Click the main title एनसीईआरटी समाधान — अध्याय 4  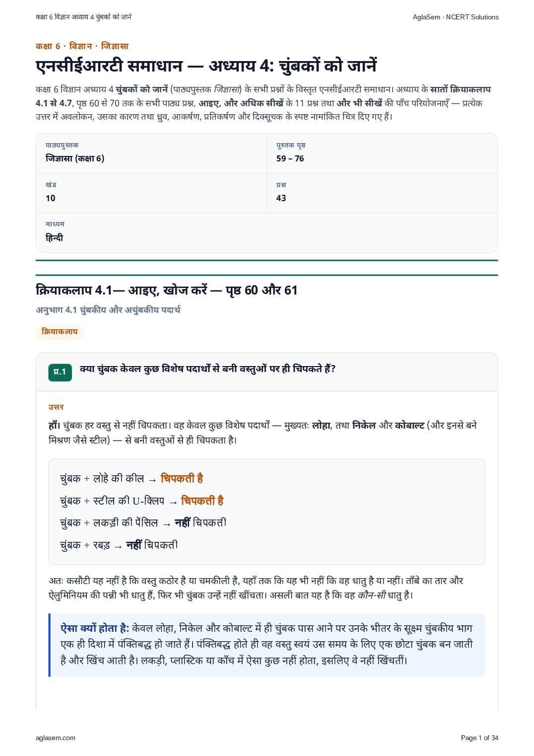(206, 65)
